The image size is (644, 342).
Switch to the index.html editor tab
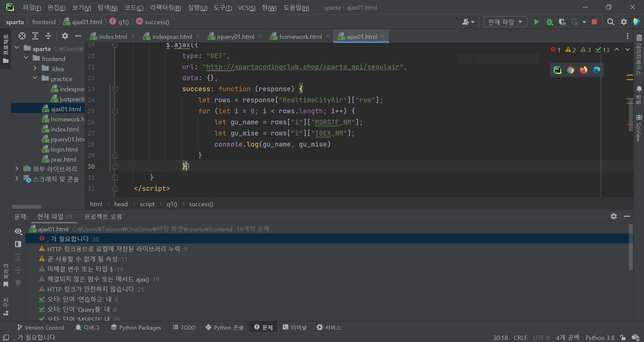point(113,37)
